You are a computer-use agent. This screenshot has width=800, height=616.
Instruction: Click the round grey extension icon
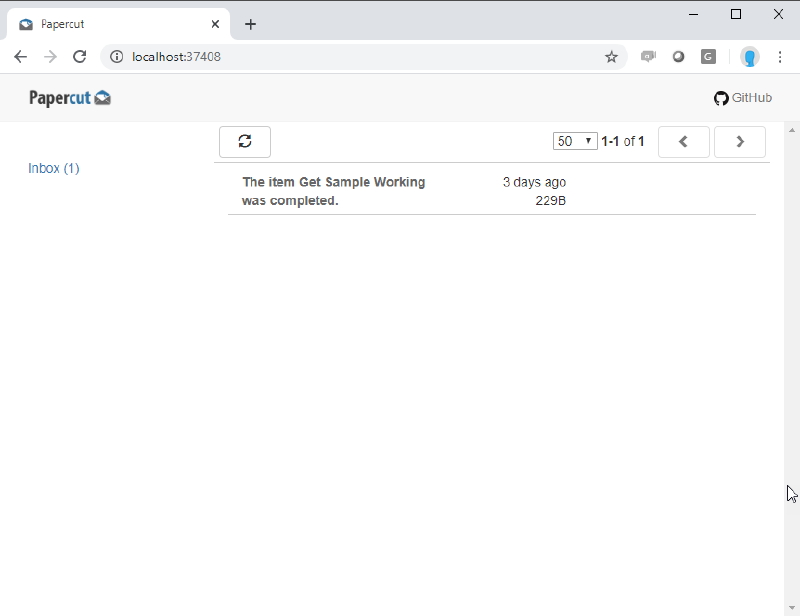coord(678,57)
